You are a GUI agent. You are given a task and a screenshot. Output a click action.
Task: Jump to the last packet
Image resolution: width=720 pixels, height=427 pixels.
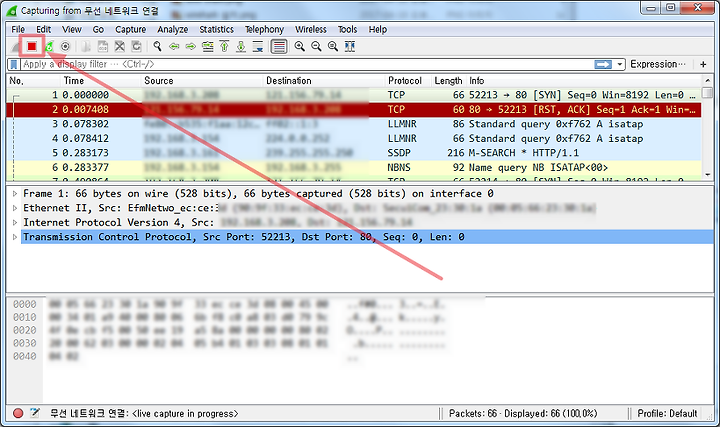click(241, 46)
